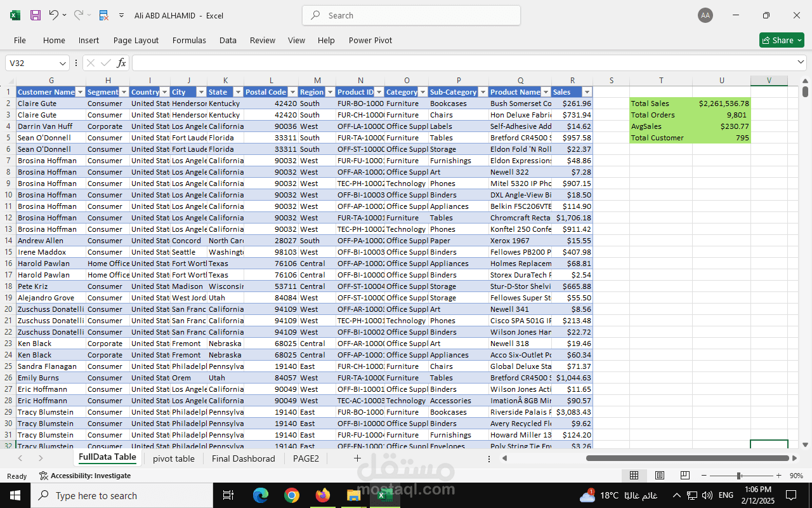Image resolution: width=812 pixels, height=508 pixels.
Task: Click the Save icon in title bar
Action: (x=36, y=15)
